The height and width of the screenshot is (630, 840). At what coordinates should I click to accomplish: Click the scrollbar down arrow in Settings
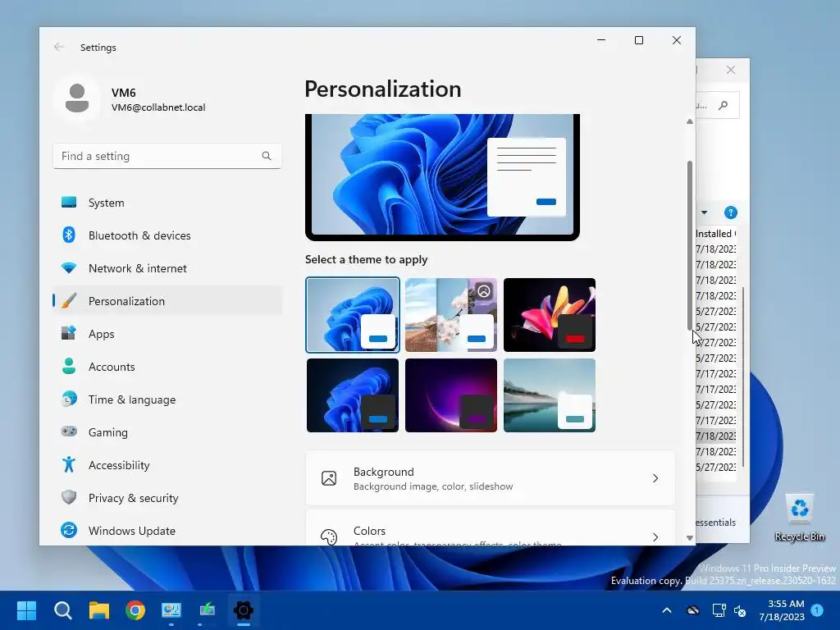click(689, 538)
